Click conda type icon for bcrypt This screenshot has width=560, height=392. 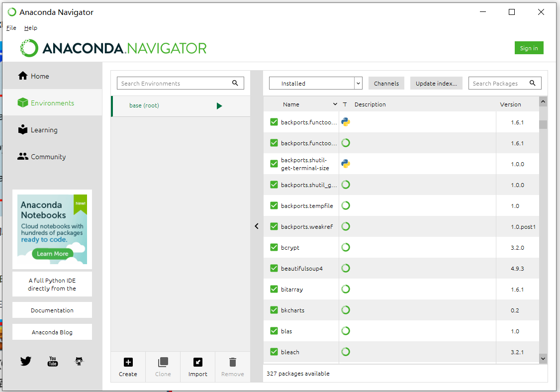[x=345, y=247]
